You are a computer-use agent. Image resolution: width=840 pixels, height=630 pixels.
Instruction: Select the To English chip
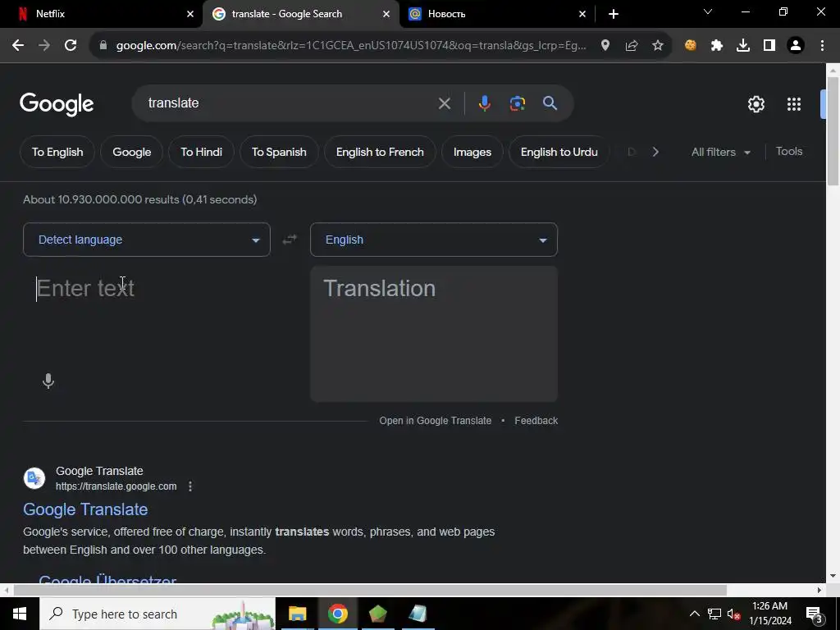click(x=57, y=152)
